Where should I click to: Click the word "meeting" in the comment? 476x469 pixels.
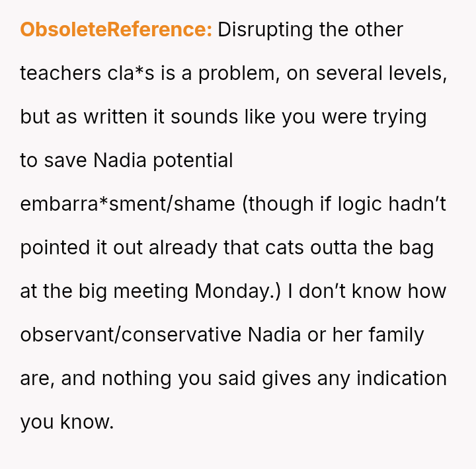pos(151,291)
